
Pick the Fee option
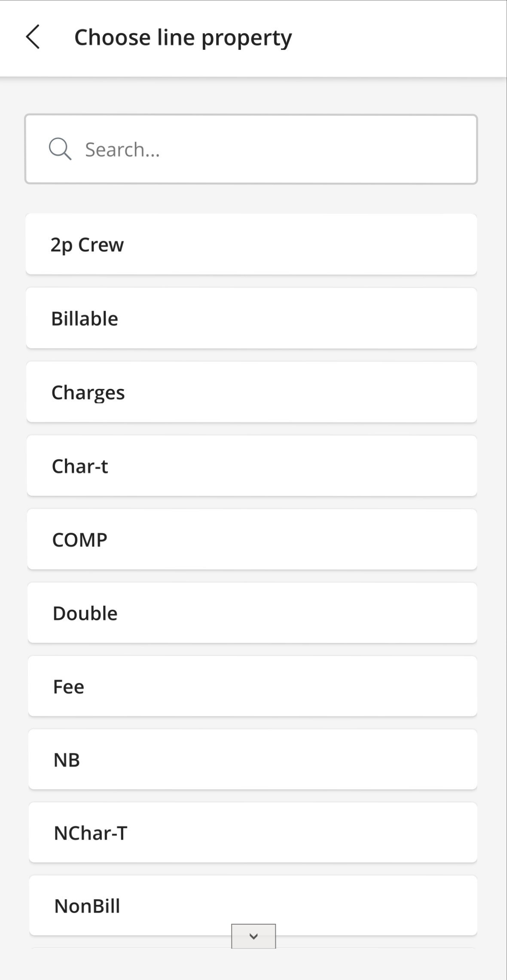coord(251,686)
